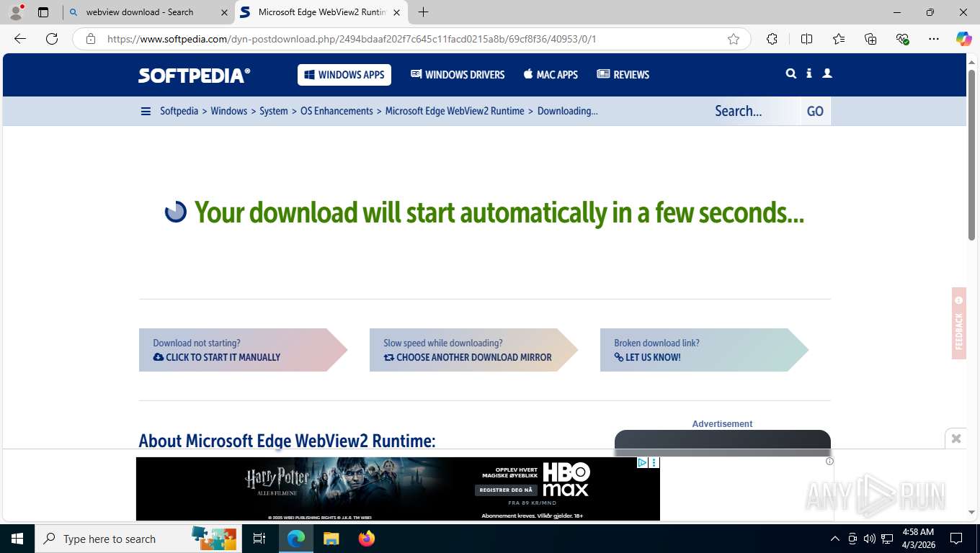This screenshot has width=980, height=553.
Task: Refresh the current page
Action: pos(52,39)
